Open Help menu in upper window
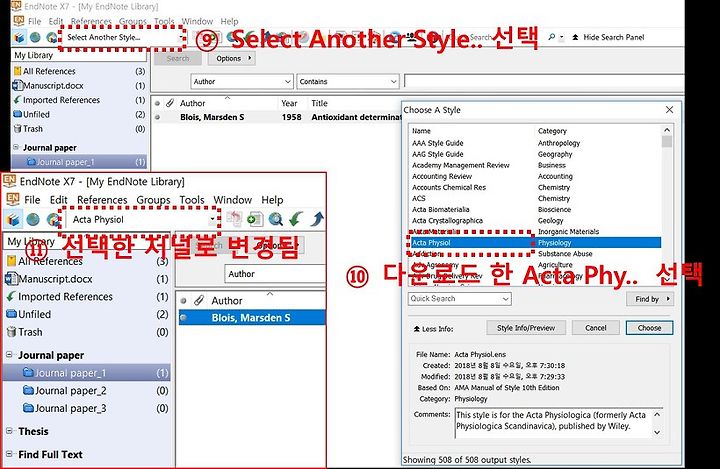Screen dimensions: 720x469 click(x=229, y=21)
